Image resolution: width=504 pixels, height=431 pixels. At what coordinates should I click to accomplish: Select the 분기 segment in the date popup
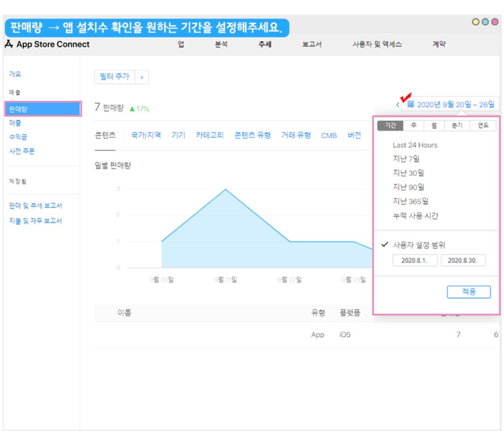coord(457,125)
